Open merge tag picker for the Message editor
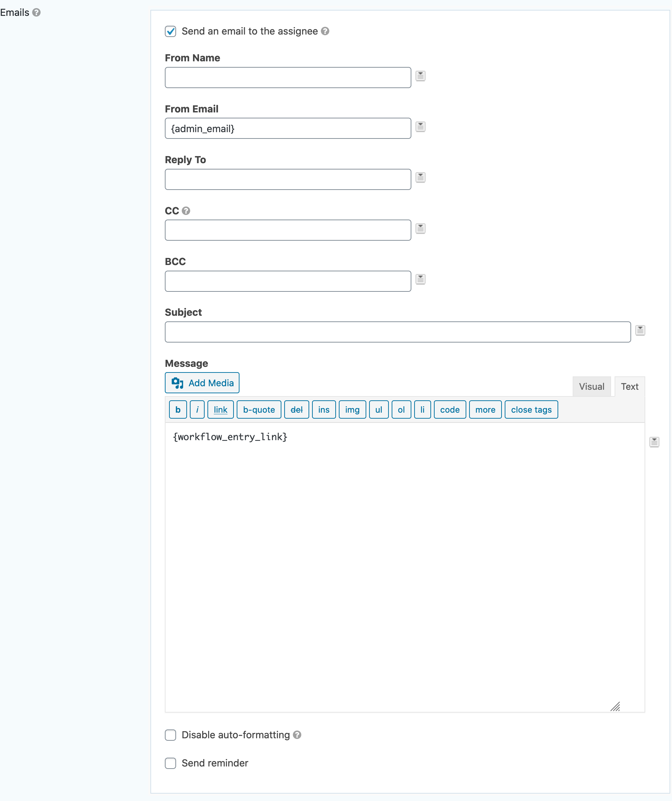The height and width of the screenshot is (801, 672). pyautogui.click(x=655, y=442)
